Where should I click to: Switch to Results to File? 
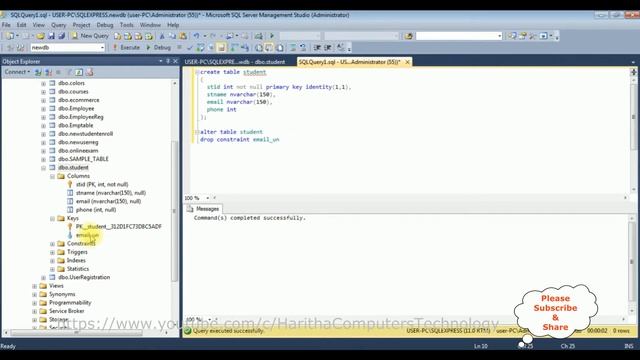[280, 47]
